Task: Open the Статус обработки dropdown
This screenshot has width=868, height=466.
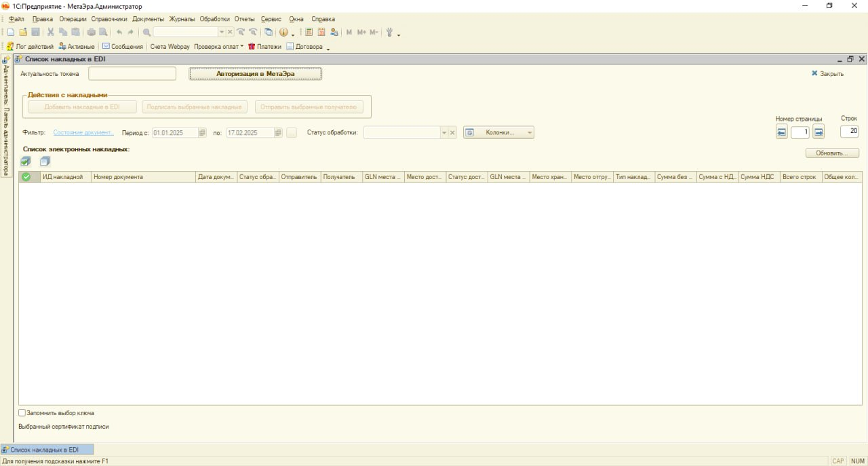Action: point(444,133)
